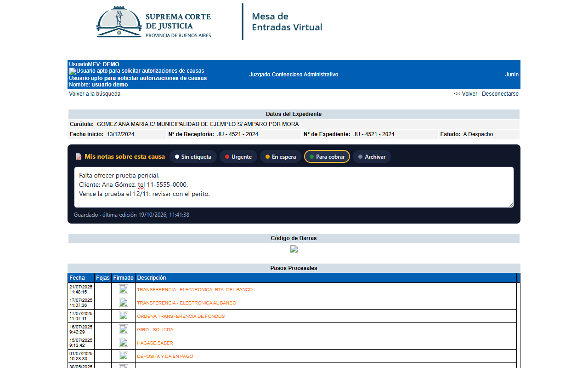
Task: Click the date cell 21/07/2025 11:48:15
Action: pos(81,289)
